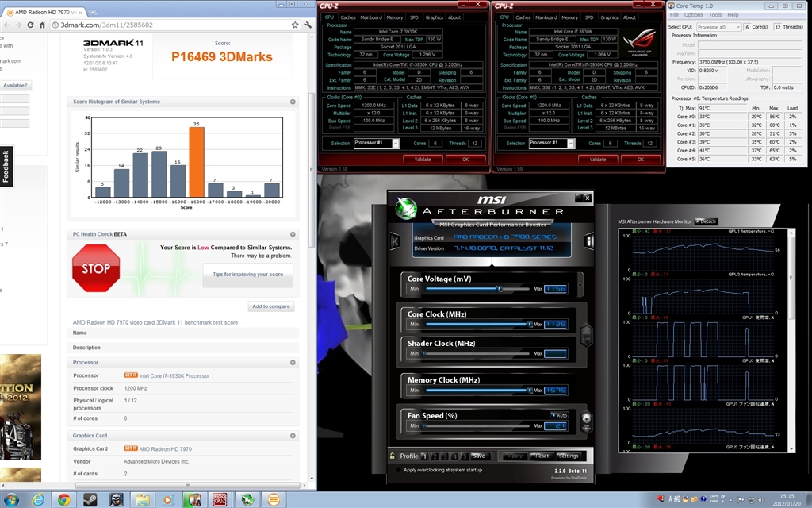Open the Windows Start menu
This screenshot has width=812, height=508.
pos(11,500)
